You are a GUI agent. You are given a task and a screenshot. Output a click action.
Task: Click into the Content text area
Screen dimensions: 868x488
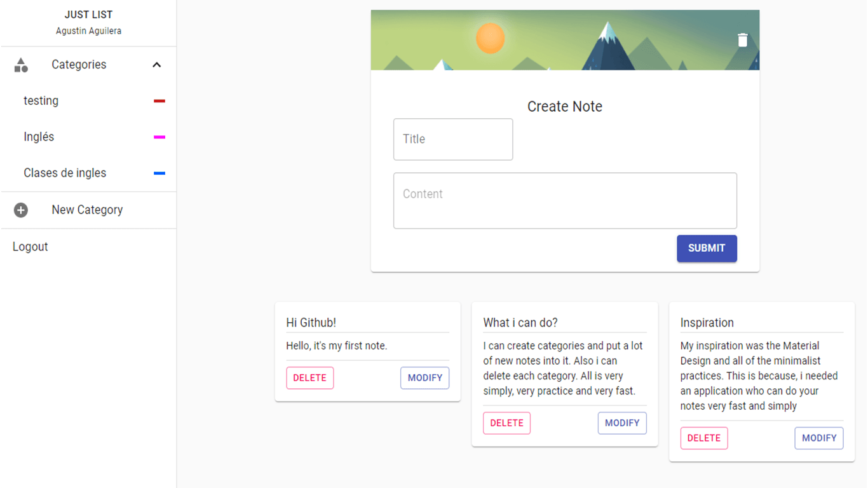tap(565, 201)
